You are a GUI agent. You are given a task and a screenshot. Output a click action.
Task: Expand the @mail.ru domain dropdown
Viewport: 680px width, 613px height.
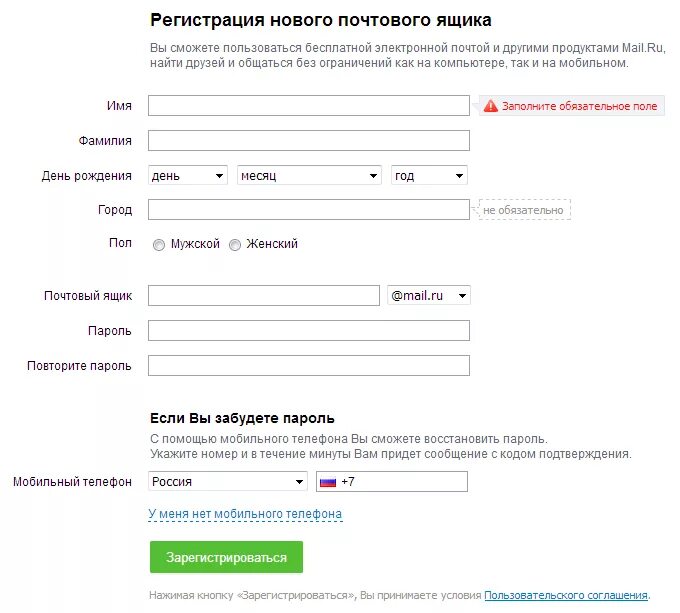coord(428,296)
